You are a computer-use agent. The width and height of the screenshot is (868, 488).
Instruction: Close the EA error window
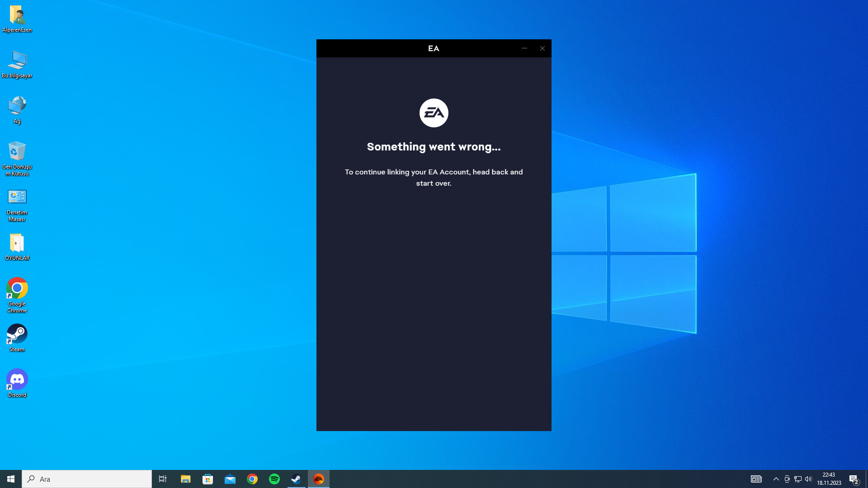[542, 48]
